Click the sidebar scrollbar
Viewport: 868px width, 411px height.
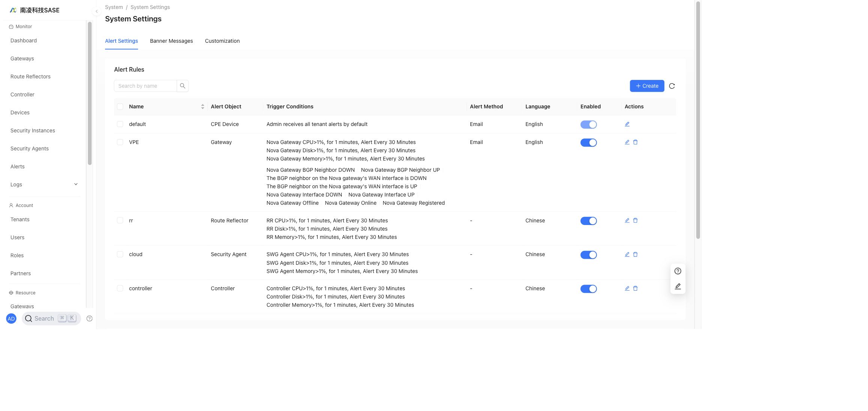(x=90, y=93)
